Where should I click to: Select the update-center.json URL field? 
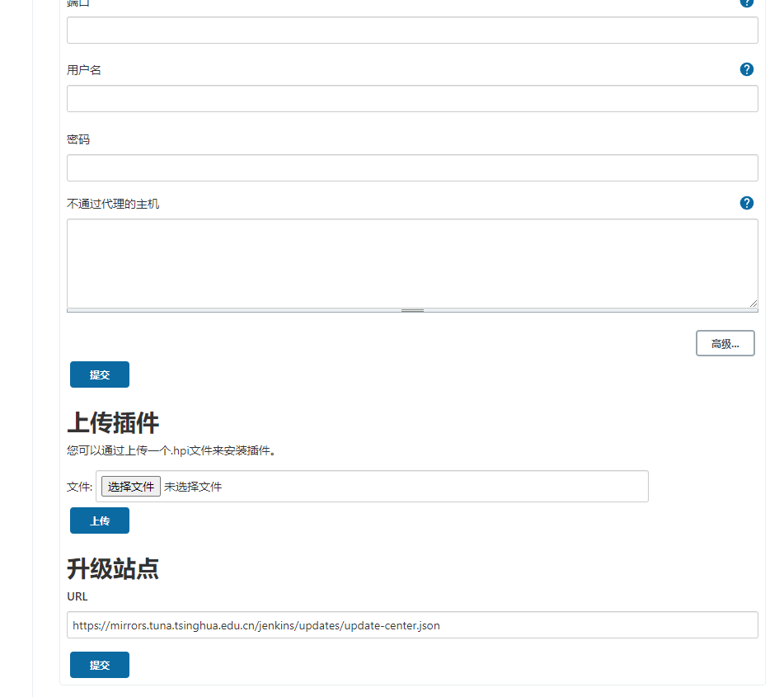pyautogui.click(x=412, y=624)
